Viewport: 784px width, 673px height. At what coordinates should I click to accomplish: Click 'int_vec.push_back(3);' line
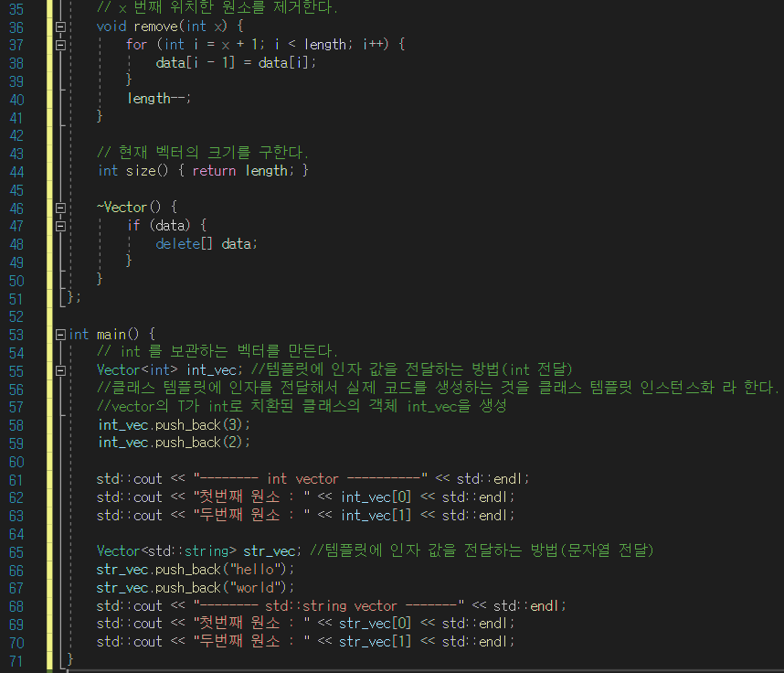click(174, 425)
